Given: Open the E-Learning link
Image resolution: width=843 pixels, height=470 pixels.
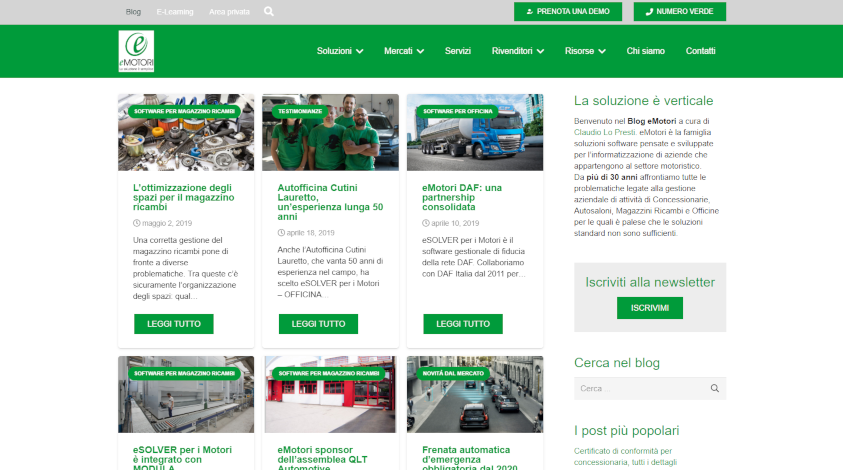Looking at the screenshot, I should 175,12.
